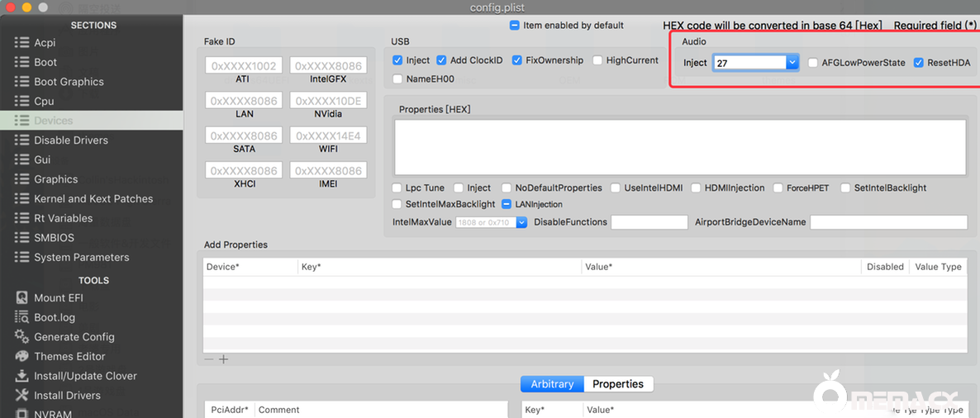Viewport: 980px width, 418px height.
Task: Enable the UseIntelHDMI checkbox
Action: 616,188
